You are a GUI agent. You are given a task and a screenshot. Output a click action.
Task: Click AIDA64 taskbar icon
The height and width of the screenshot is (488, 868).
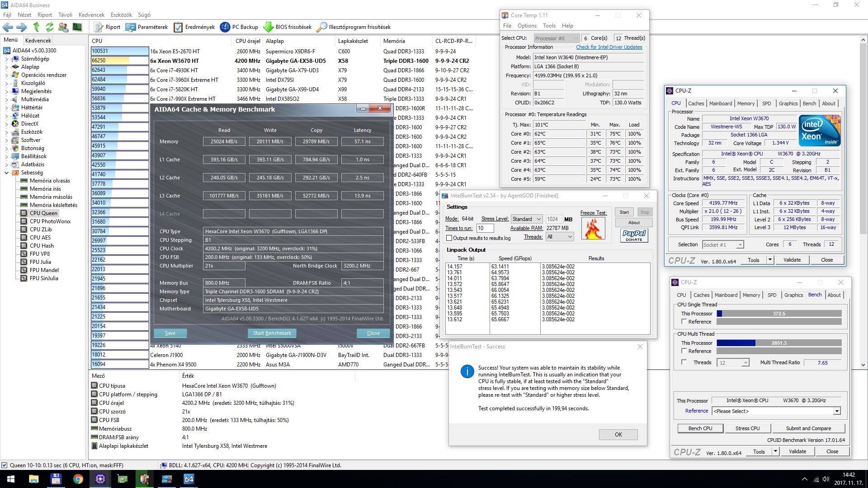point(189,479)
